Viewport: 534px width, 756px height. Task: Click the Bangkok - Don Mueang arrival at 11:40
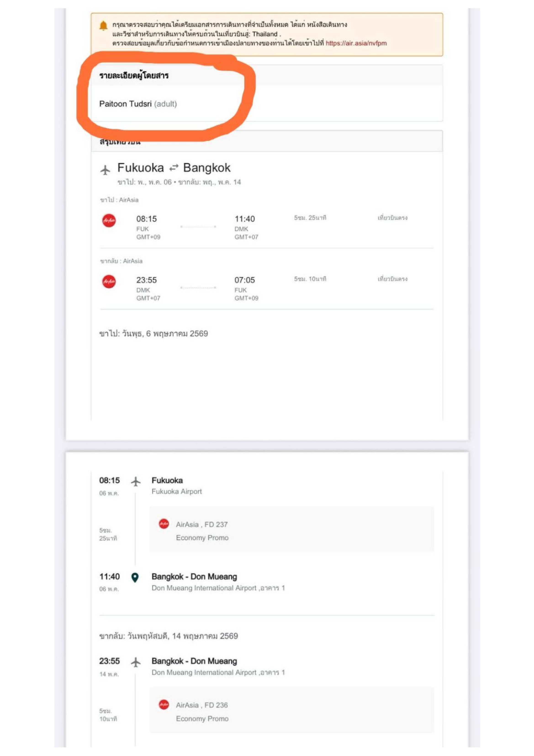click(194, 577)
